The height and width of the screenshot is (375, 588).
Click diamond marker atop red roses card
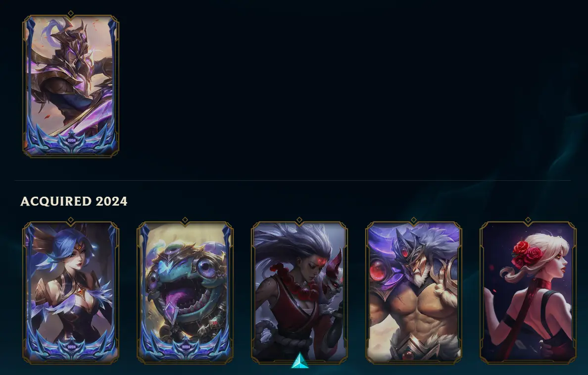pos(528,220)
